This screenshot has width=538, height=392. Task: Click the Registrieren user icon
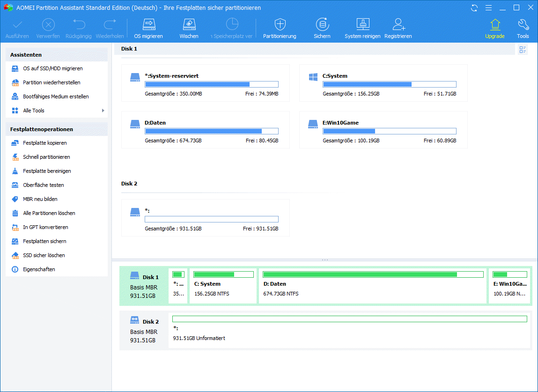coord(398,25)
